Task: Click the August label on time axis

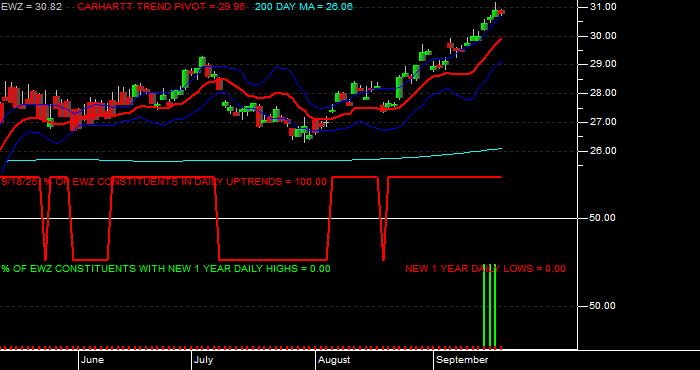Action: (334, 360)
